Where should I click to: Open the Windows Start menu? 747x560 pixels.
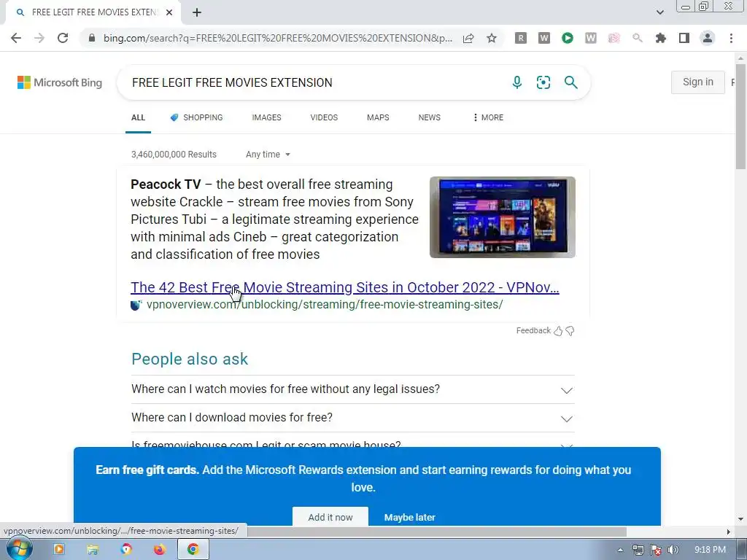[19, 550]
